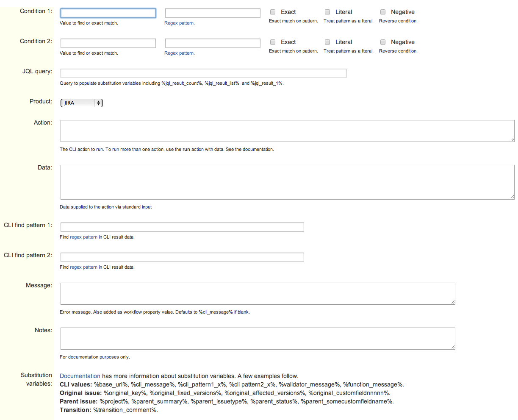Screen dimensions: 518x420
Task: Click resize handle of the Data text area
Action: click(x=512, y=197)
